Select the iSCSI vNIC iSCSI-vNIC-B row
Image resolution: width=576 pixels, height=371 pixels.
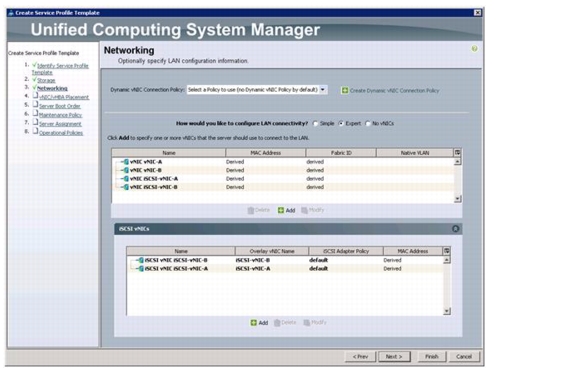(285, 260)
